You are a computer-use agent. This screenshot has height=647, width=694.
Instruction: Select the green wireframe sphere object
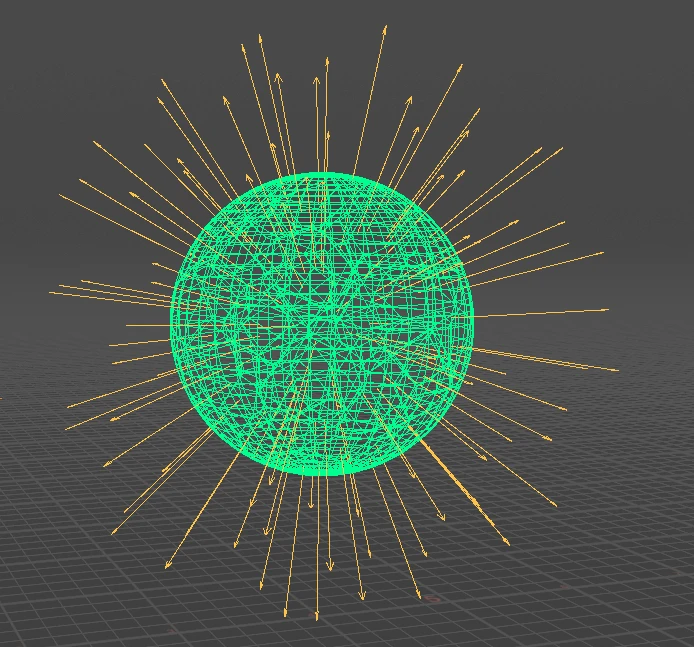[322, 324]
